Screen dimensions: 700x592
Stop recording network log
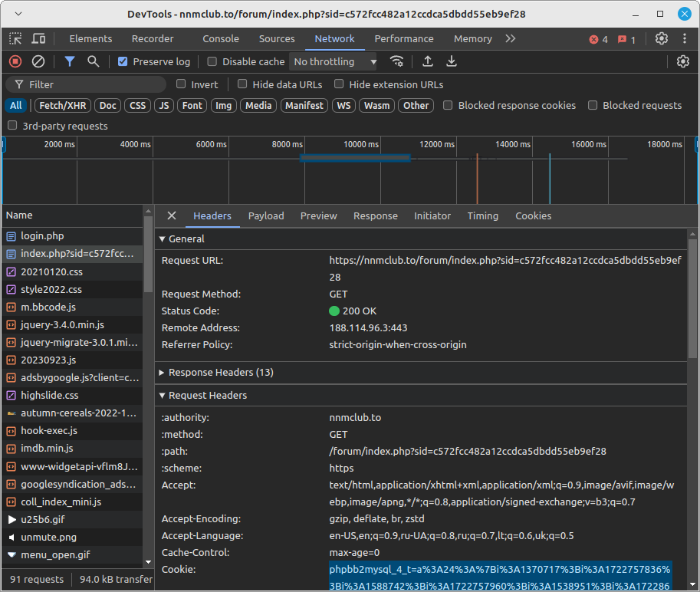[x=15, y=61]
